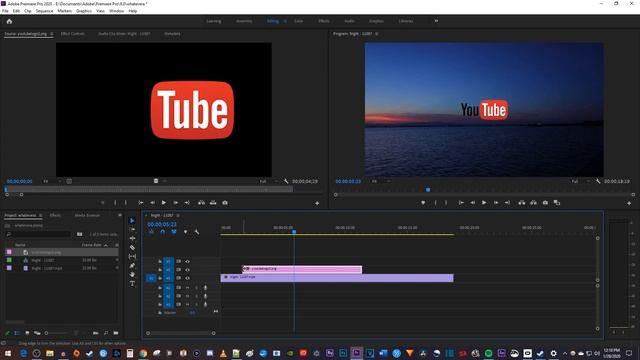Switch to Audio workspace
640x360 pixels.
coord(349,21)
